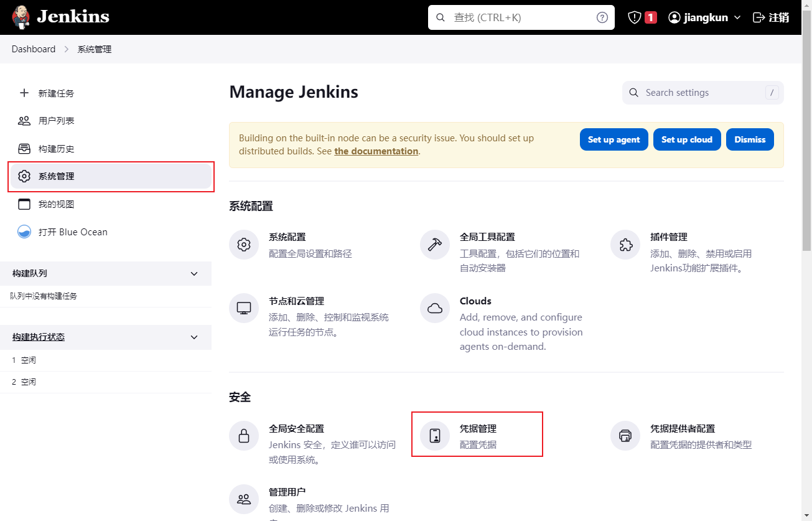Image resolution: width=812 pixels, height=521 pixels.
Task: Open the 凭据提供者配置 entry title
Action: pyautogui.click(x=683, y=428)
